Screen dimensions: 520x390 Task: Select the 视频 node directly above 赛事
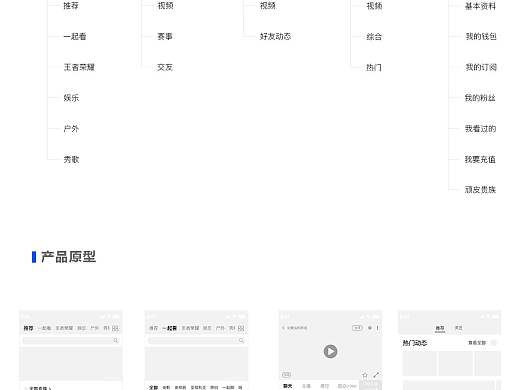[165, 6]
